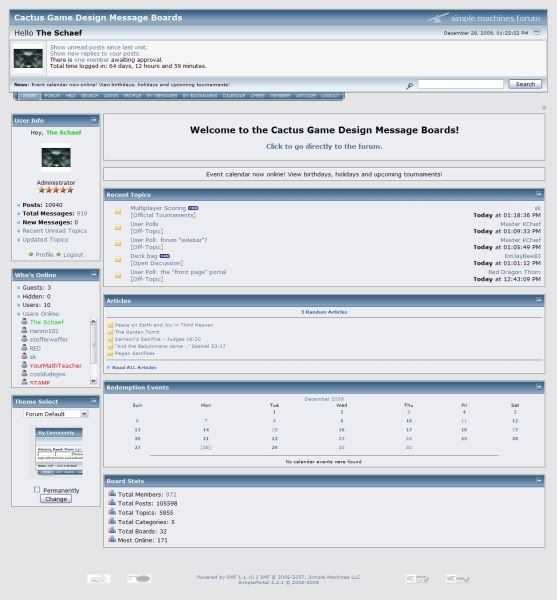Click the simple machines forum logo
This screenshot has width=557, height=600.
[x=484, y=18]
